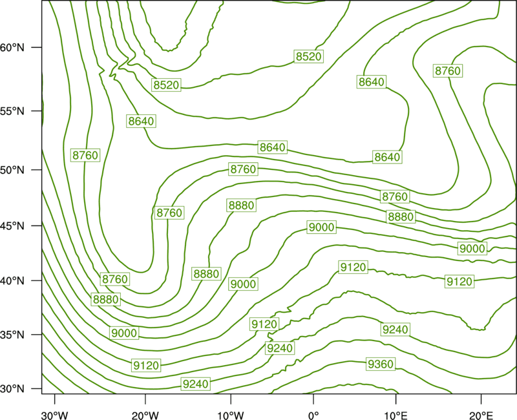Select the 10°W longitude tick label
517x420 pixels.
coord(231,415)
